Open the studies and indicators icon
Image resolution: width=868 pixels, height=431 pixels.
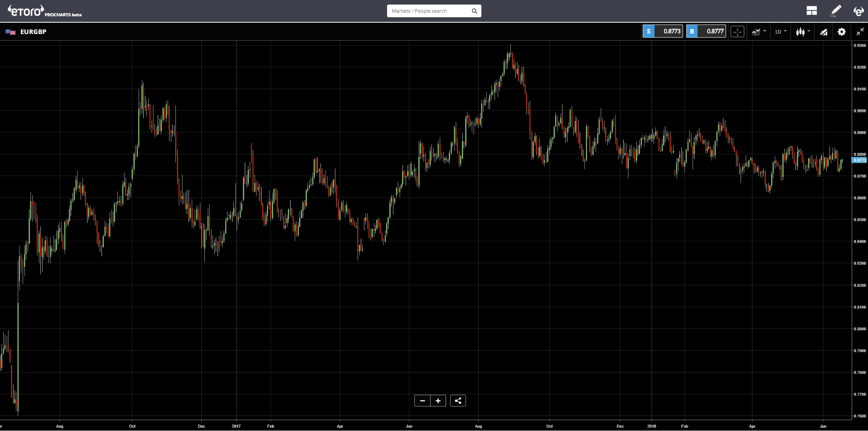coord(824,32)
